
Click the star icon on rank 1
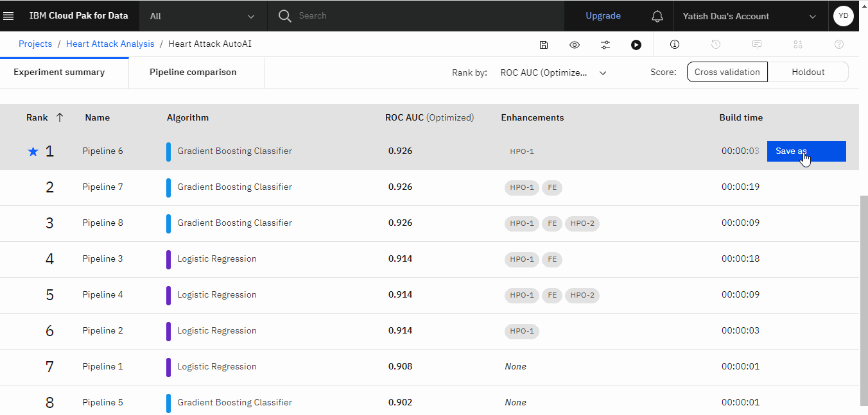(33, 152)
